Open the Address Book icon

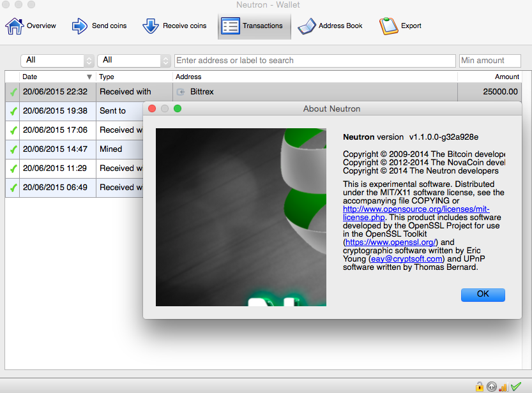tap(307, 26)
